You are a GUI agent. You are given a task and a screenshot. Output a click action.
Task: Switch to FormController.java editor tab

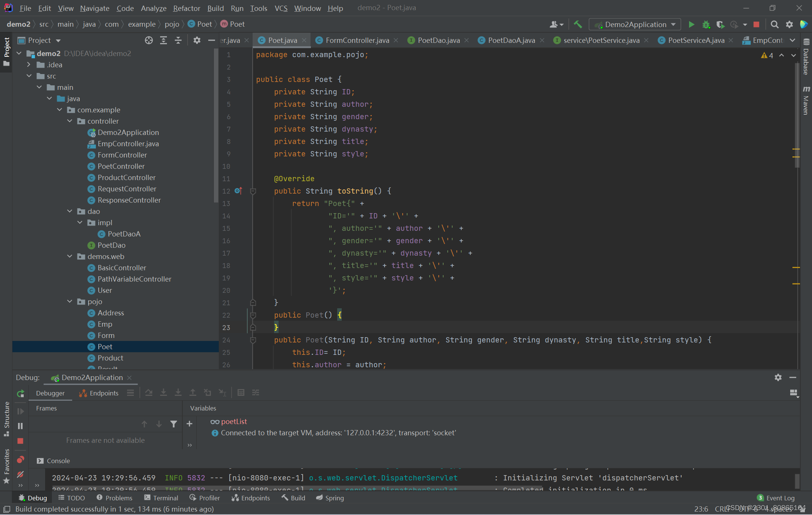pyautogui.click(x=357, y=40)
